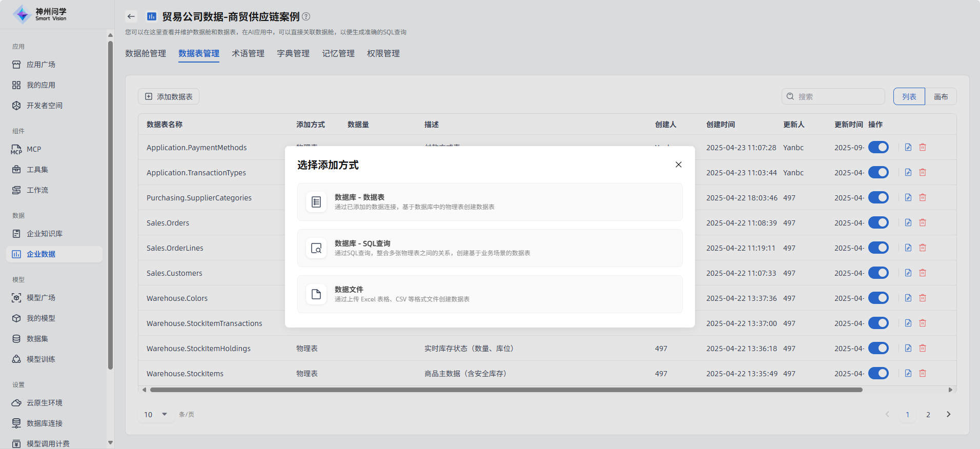The height and width of the screenshot is (449, 980).
Task: Click the back arrow beside the page title
Action: click(x=131, y=16)
